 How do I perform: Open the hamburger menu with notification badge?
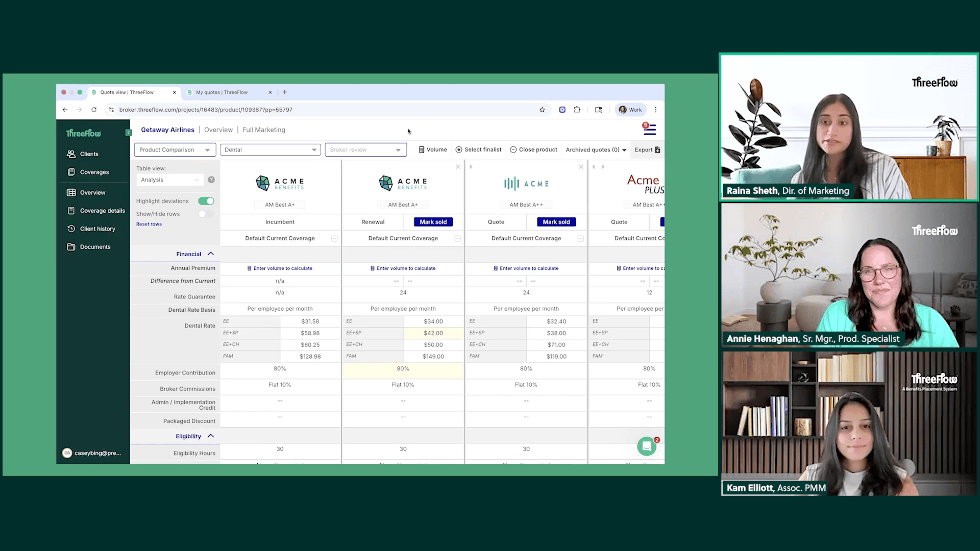(649, 130)
